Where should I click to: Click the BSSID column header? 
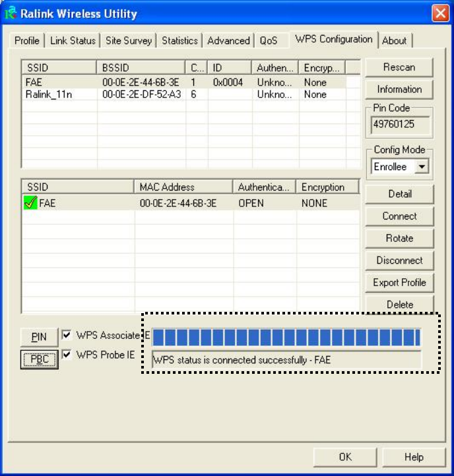coord(141,67)
